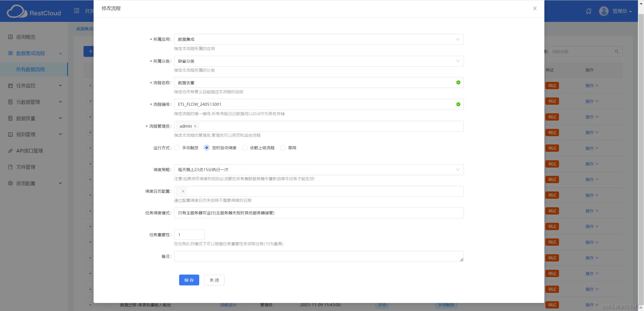This screenshot has width=644, height=311.
Task: Select the 依赖上级流程 run mode
Action: coord(244,148)
